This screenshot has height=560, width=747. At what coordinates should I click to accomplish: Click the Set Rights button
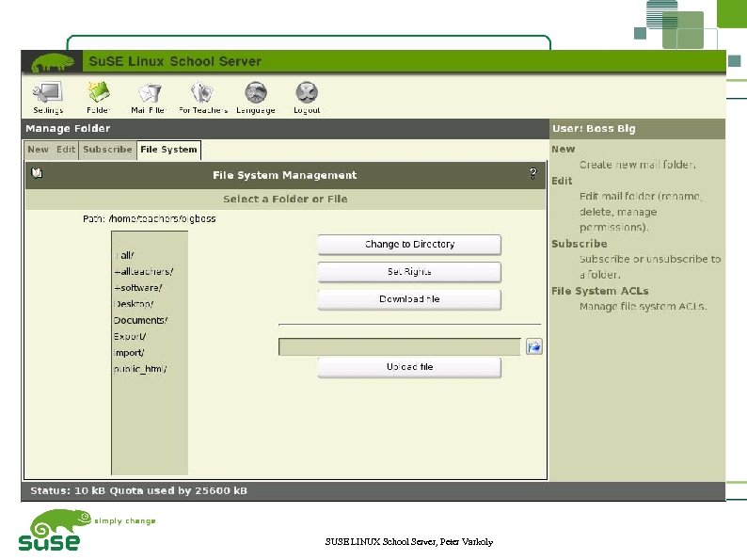tap(409, 272)
